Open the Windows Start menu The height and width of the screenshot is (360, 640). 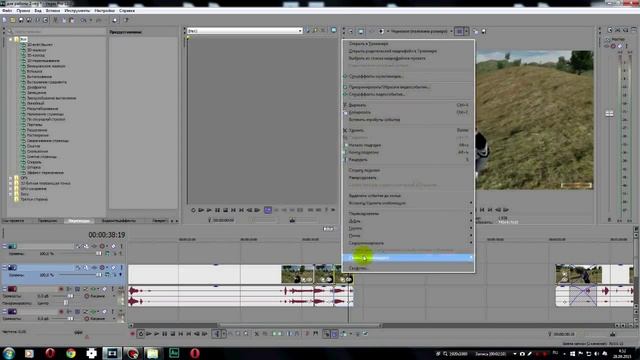[9, 353]
